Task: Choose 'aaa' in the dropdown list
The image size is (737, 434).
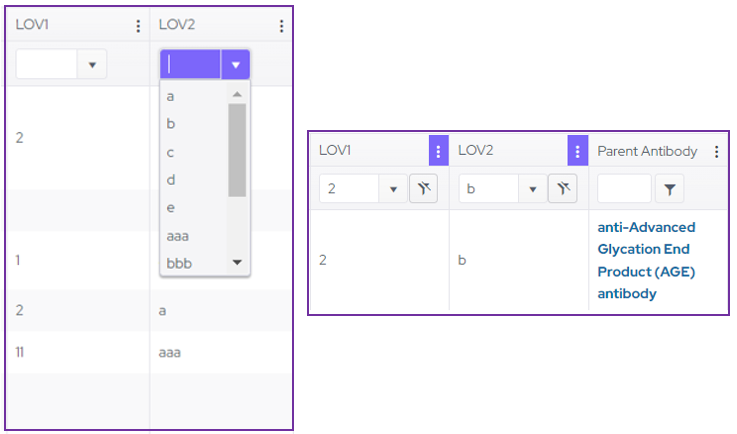Action: tap(178, 236)
